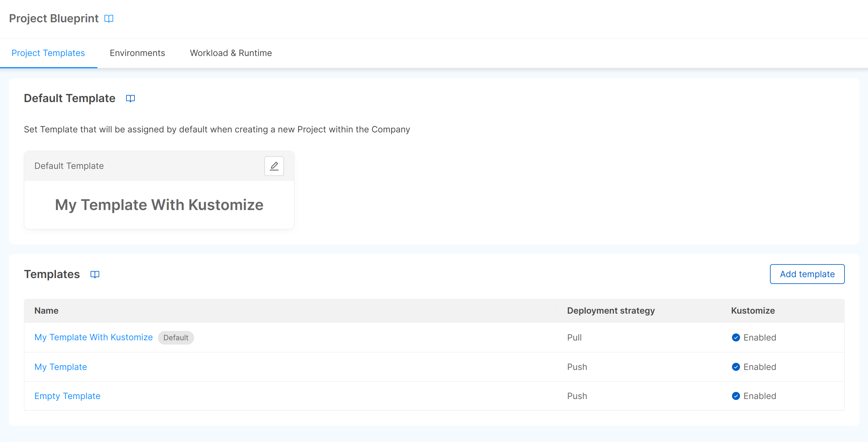Open documentation beside Templates heading
Viewport: 868px width, 442px height.
coord(95,274)
